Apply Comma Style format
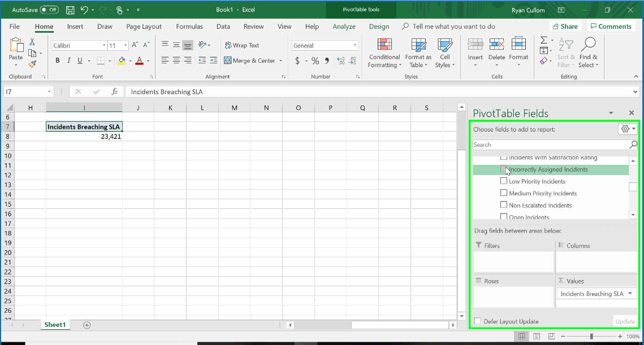The image size is (644, 345). coord(327,61)
